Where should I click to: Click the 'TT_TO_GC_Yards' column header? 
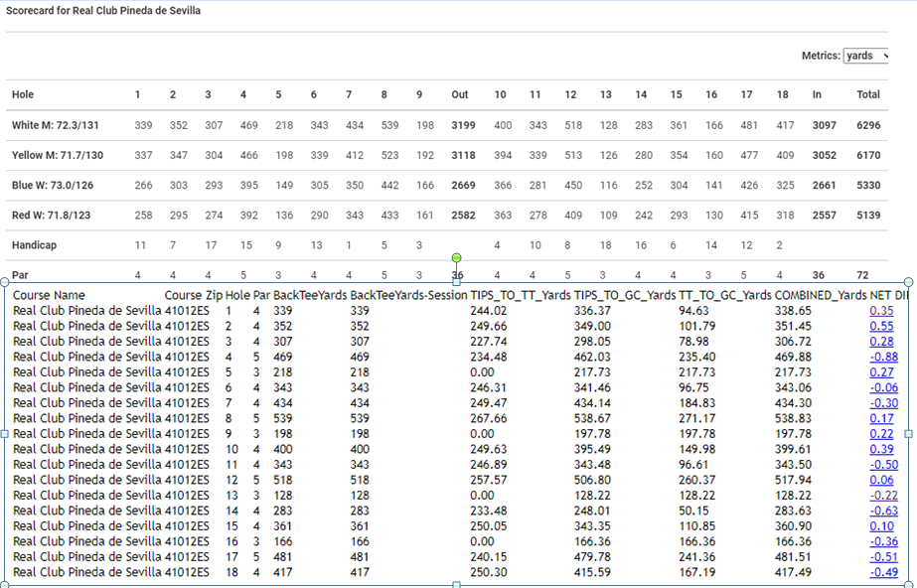725,295
